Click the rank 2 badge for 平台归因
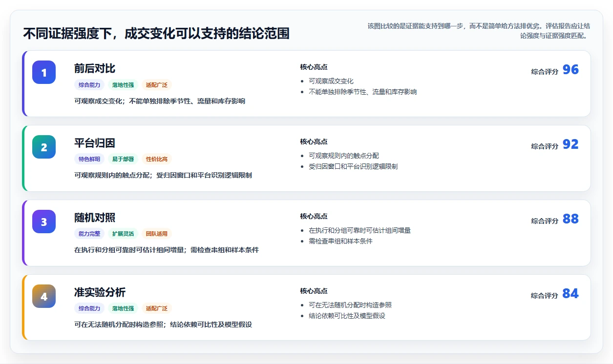The width and height of the screenshot is (613, 364). tap(44, 147)
